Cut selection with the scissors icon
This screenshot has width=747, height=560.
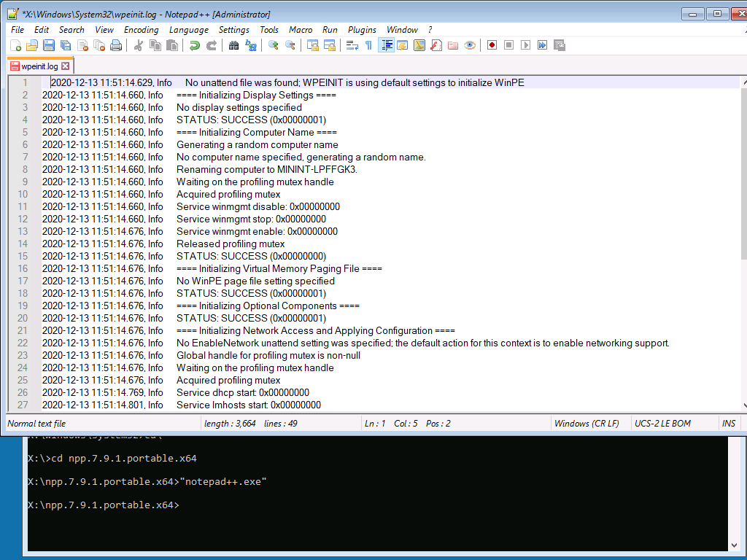[138, 45]
